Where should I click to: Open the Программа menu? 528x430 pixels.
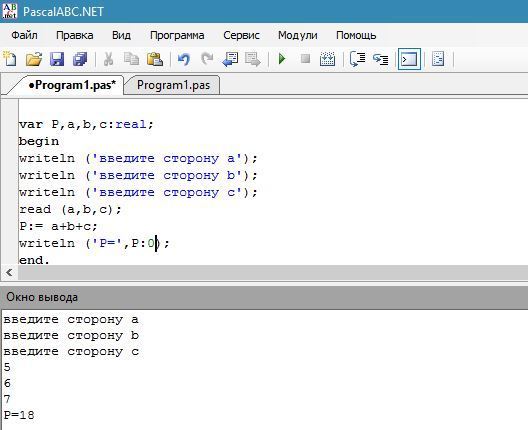(177, 35)
